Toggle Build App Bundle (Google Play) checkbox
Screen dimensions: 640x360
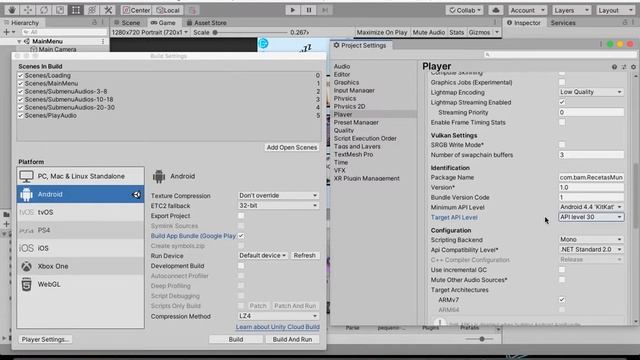point(241,236)
